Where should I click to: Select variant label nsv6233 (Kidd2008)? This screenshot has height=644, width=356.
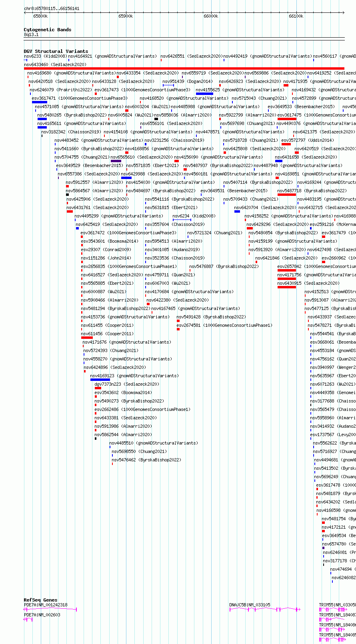(46, 56)
